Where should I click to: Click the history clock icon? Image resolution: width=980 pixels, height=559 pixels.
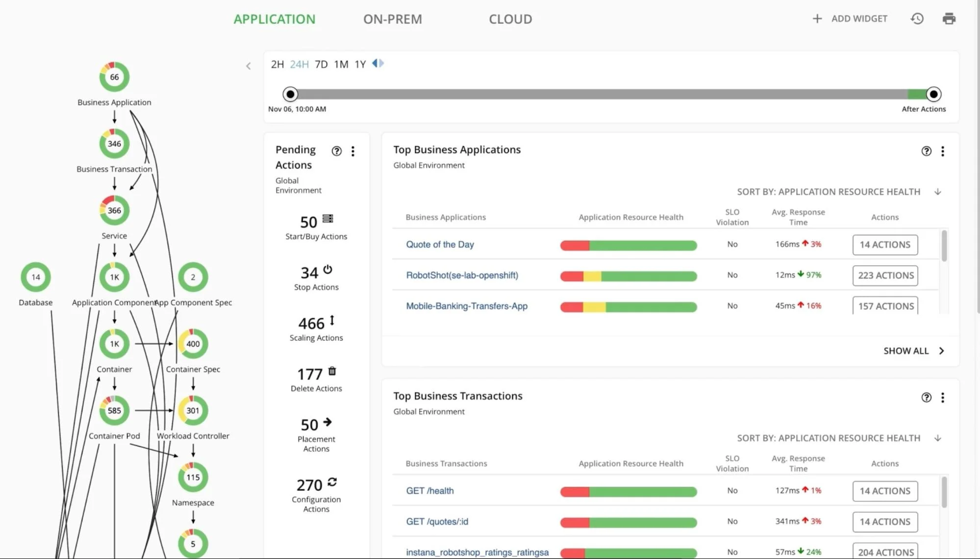coord(917,19)
